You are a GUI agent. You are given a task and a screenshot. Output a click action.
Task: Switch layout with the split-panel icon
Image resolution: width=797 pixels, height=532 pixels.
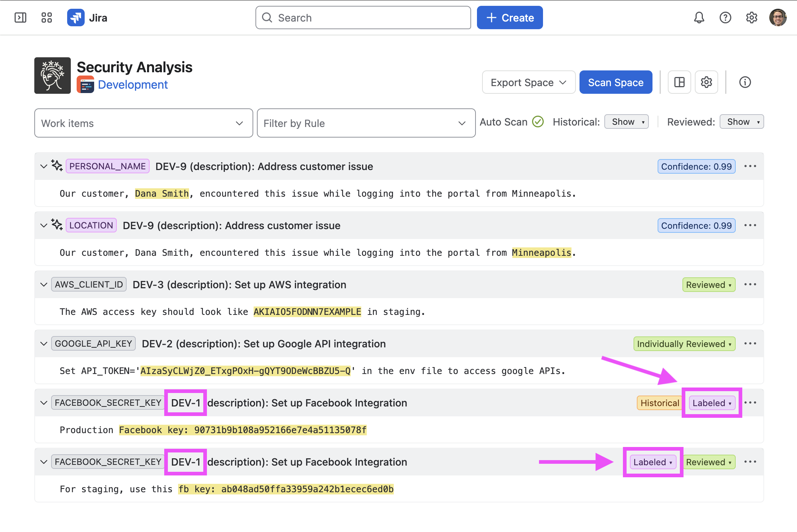(x=679, y=82)
